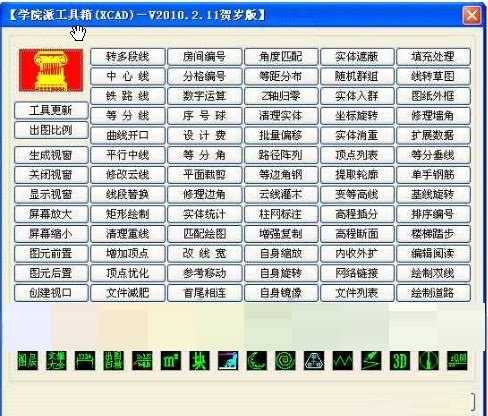This screenshot has height=416, width=488.
Task: Click the 转多段线 button
Action: pos(128,57)
